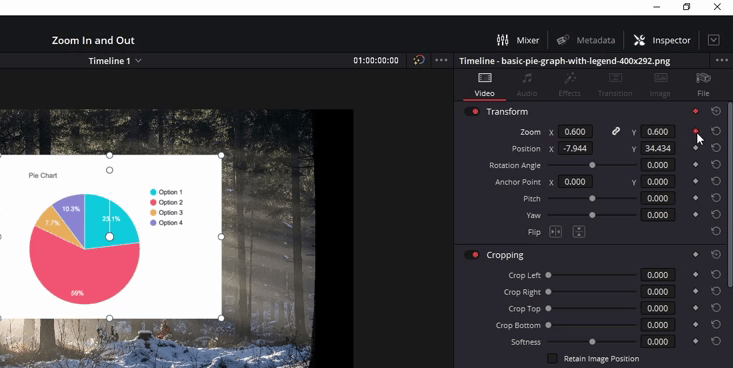Reset the Zoom values

tap(716, 131)
